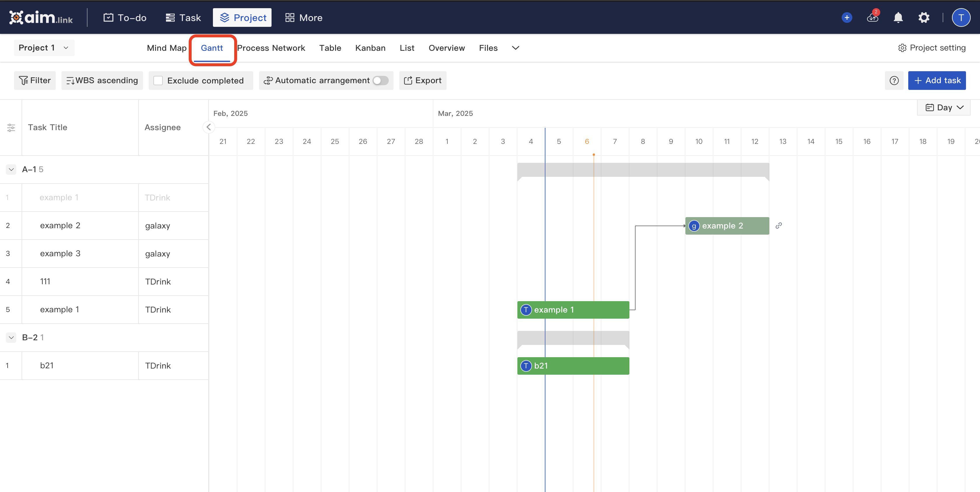Click the plus icon in the top bar

[846, 18]
